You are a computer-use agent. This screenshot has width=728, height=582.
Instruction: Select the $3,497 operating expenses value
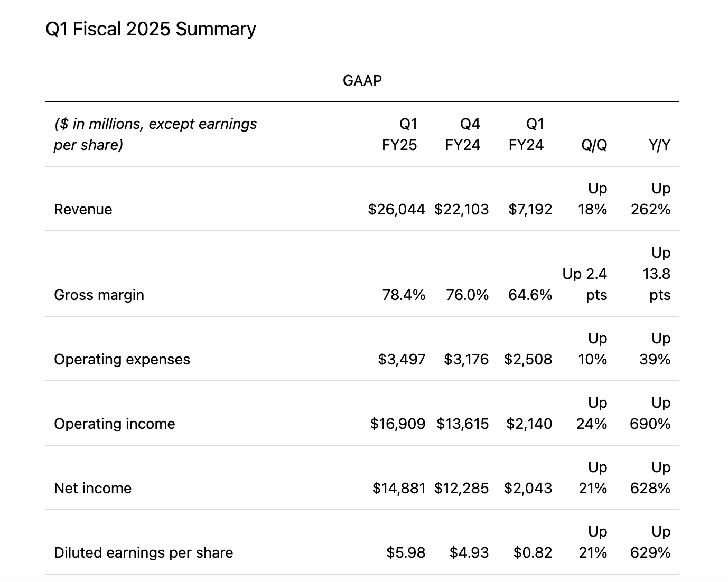coord(402,360)
